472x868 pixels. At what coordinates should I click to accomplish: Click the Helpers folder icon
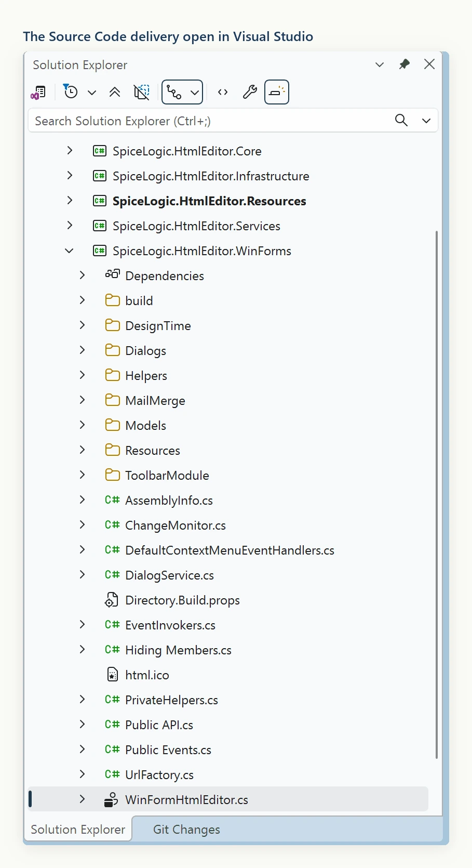pos(112,375)
